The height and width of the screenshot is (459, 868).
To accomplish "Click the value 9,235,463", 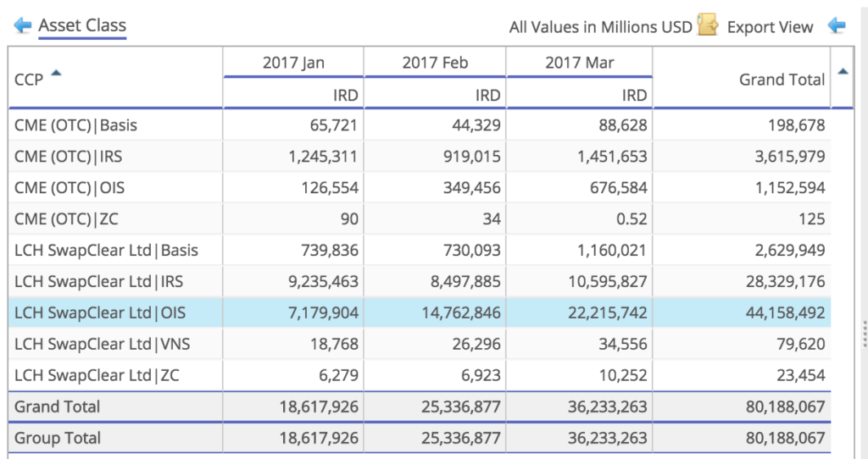I will click(x=323, y=282).
